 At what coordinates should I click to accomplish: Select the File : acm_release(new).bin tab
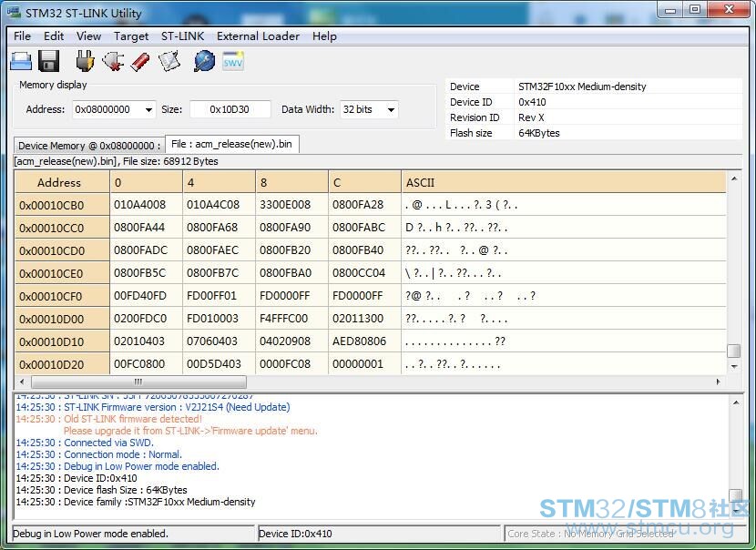pyautogui.click(x=232, y=144)
